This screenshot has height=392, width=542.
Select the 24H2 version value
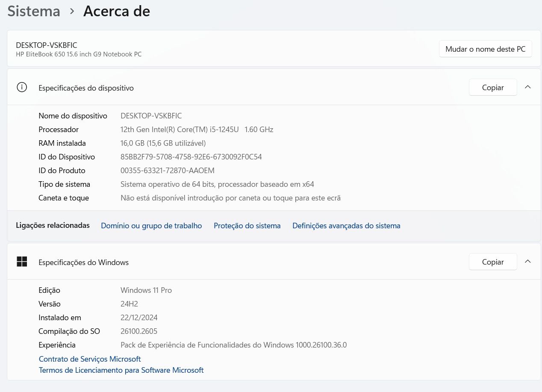[129, 304]
